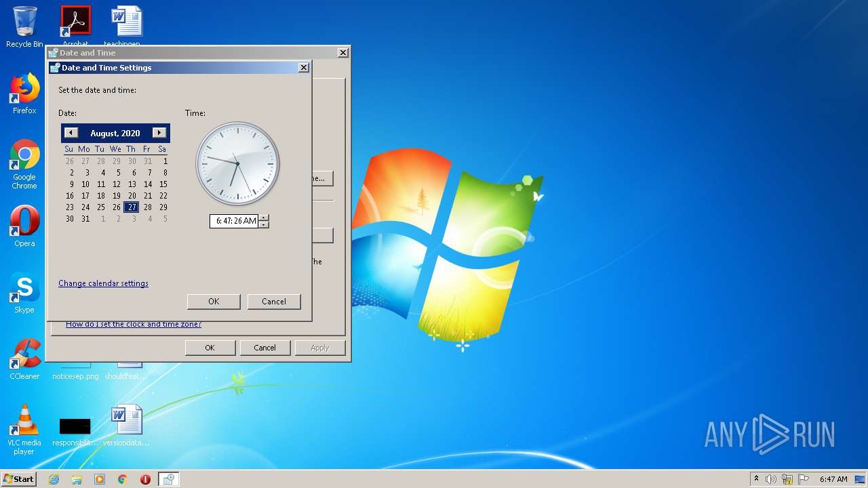
Task: Open the Recycle Bin desktop icon
Action: point(24,27)
